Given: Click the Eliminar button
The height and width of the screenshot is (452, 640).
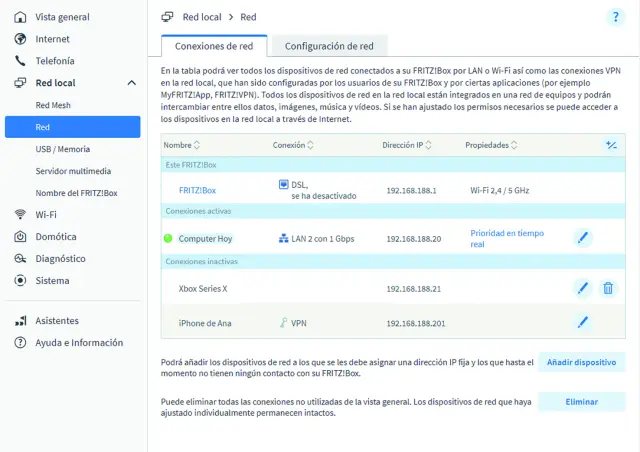Looking at the screenshot, I should pos(582,401).
